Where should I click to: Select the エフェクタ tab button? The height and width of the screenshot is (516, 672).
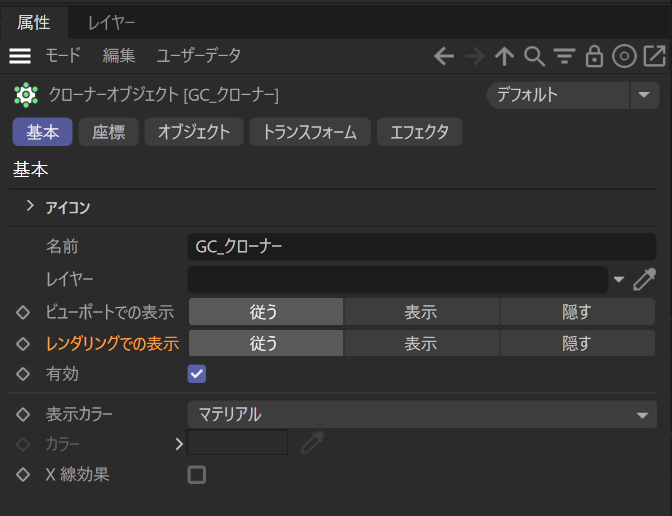420,132
